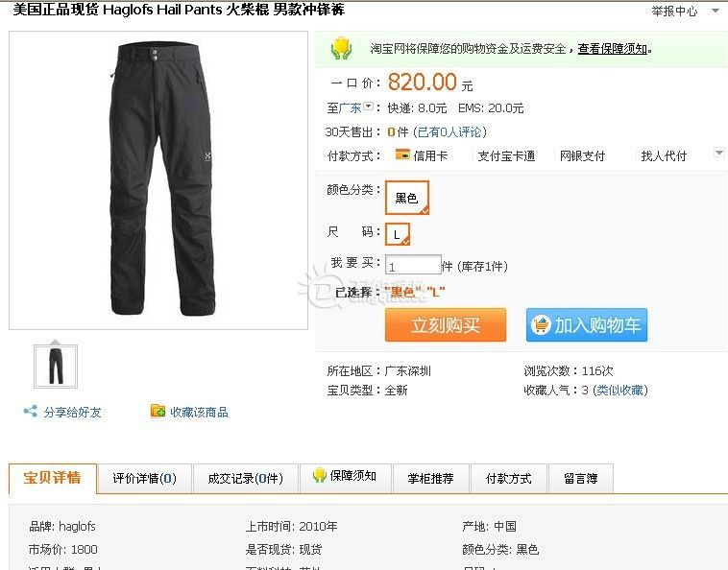Screen dimensions: 728x570
Task: Click the credit card payment icon
Action: (402, 154)
